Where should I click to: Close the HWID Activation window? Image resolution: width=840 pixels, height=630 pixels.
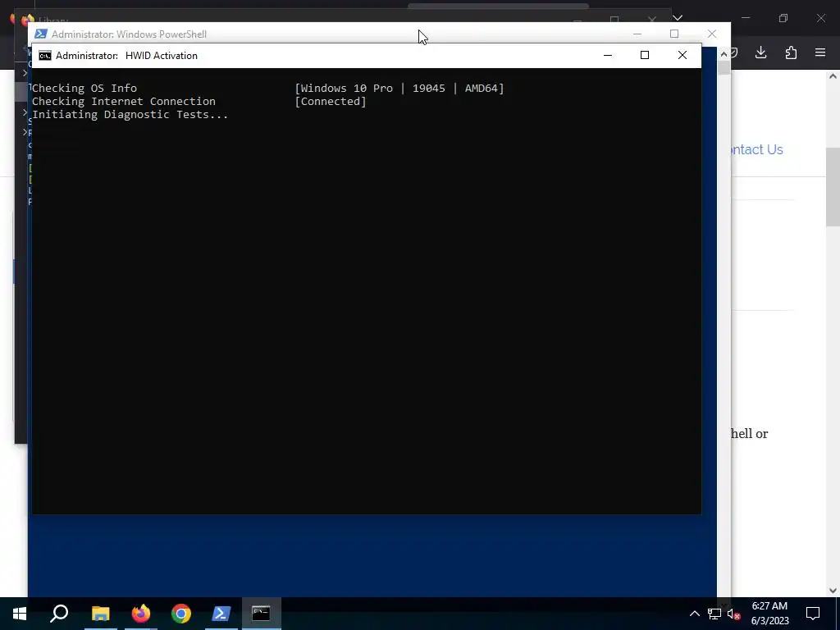(x=682, y=55)
